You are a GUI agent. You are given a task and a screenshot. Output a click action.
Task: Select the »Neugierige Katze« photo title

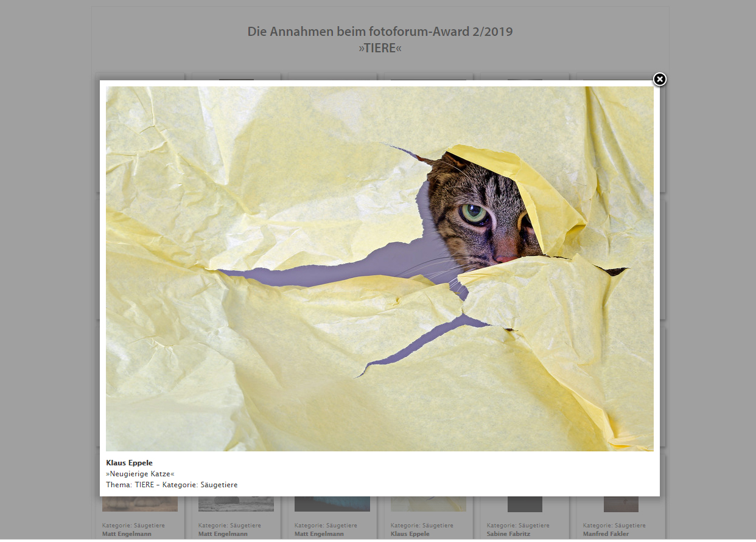[x=140, y=474]
